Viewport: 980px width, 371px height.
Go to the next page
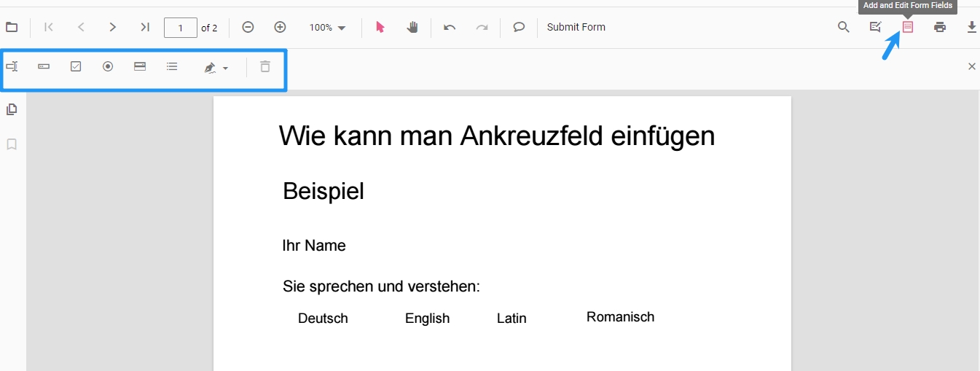tap(113, 28)
